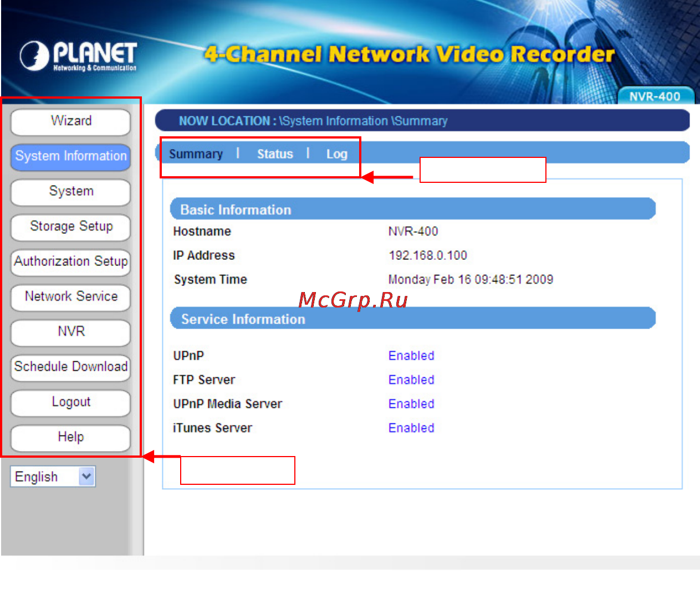Screen dimensions: 700x599
Task: Open Network Service settings
Action: pos(71,297)
